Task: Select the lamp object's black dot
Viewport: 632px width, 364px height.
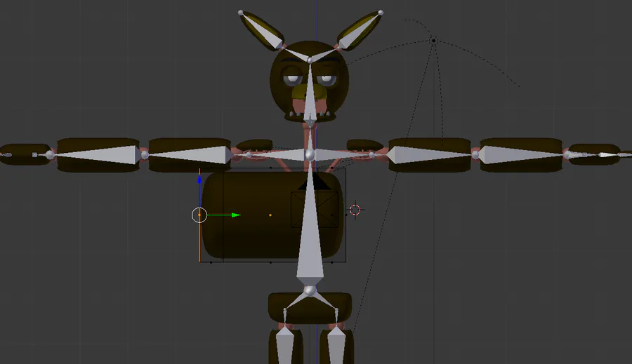Action: pyautogui.click(x=433, y=40)
